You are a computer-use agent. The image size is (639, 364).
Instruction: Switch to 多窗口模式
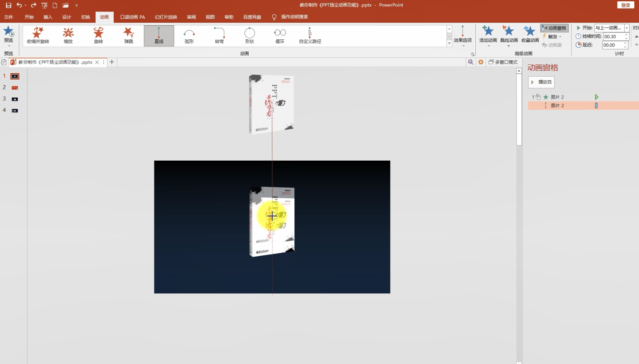point(503,62)
